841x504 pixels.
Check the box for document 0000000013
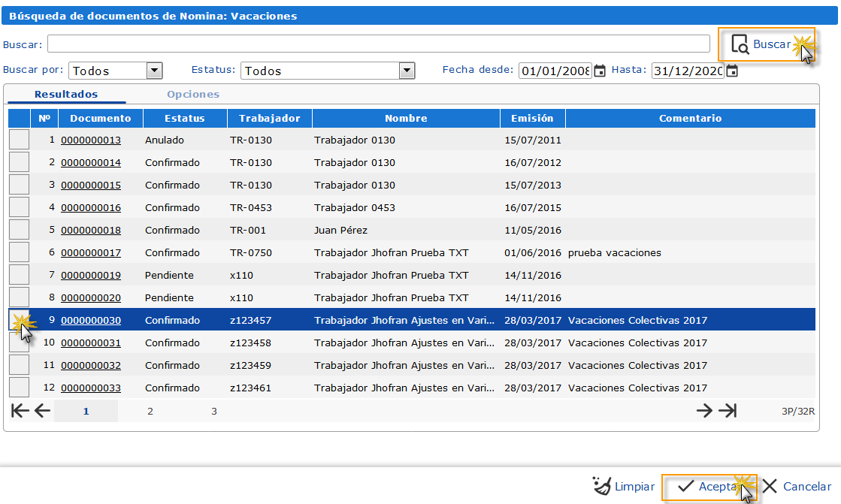[x=19, y=140]
